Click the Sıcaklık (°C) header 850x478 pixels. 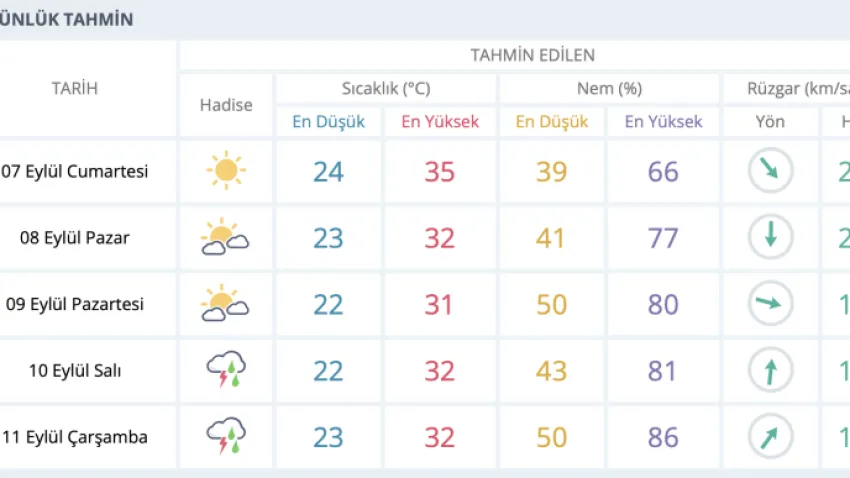386,88
